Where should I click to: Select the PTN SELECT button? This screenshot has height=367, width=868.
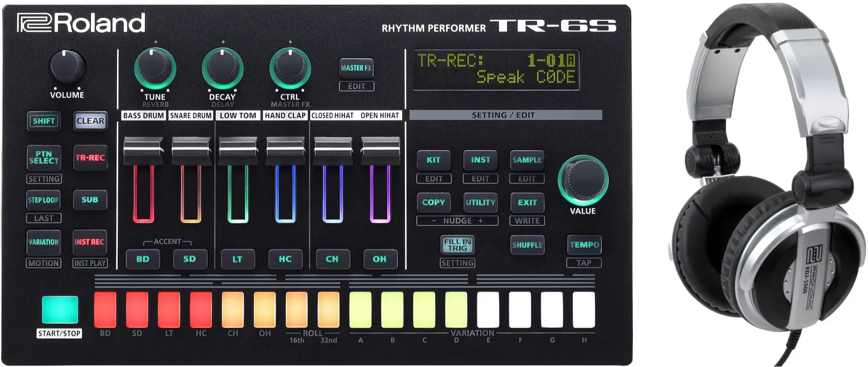(44, 158)
